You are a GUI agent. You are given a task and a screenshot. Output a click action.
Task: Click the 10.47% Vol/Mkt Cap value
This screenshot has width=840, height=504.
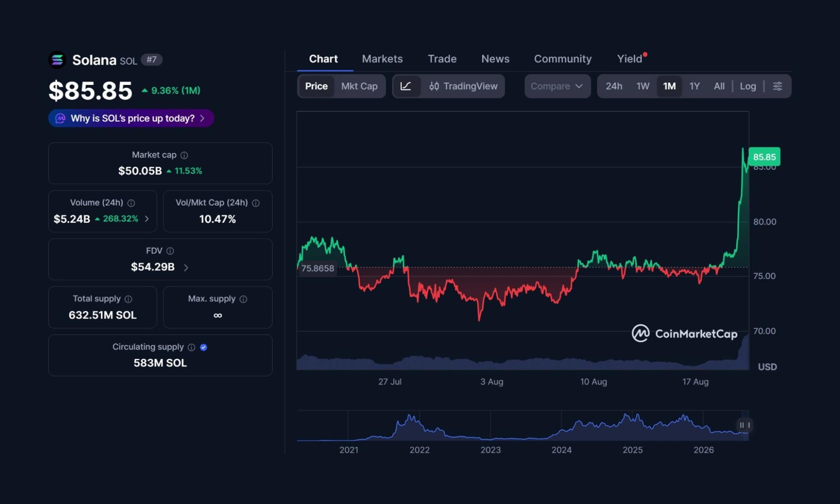point(217,219)
